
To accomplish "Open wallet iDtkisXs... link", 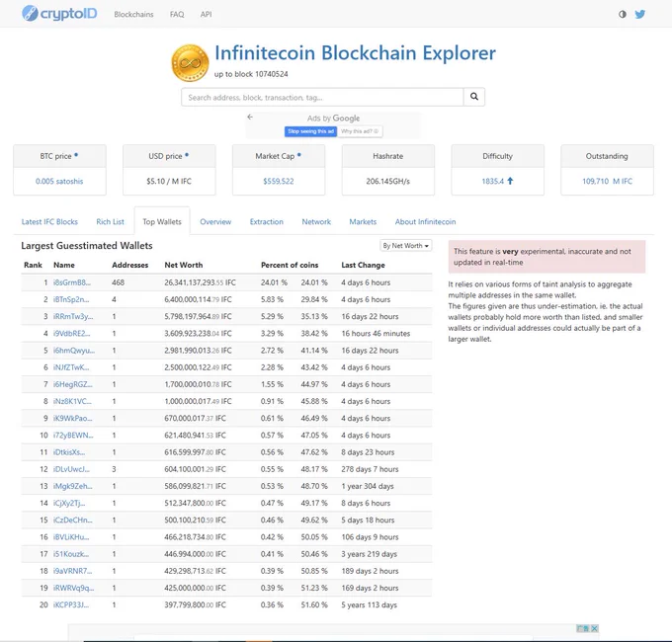I will point(69,452).
